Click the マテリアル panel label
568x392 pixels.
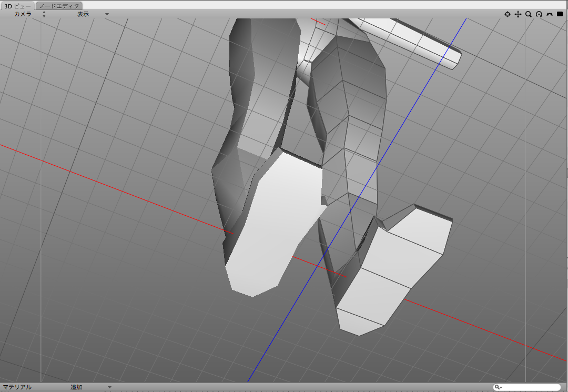17,387
